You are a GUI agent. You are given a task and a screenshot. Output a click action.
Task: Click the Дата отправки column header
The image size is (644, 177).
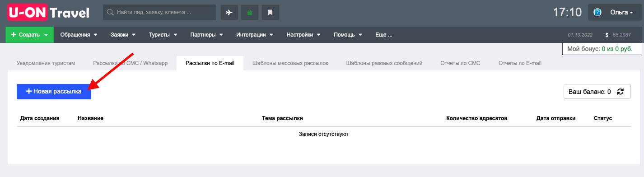[556, 118]
